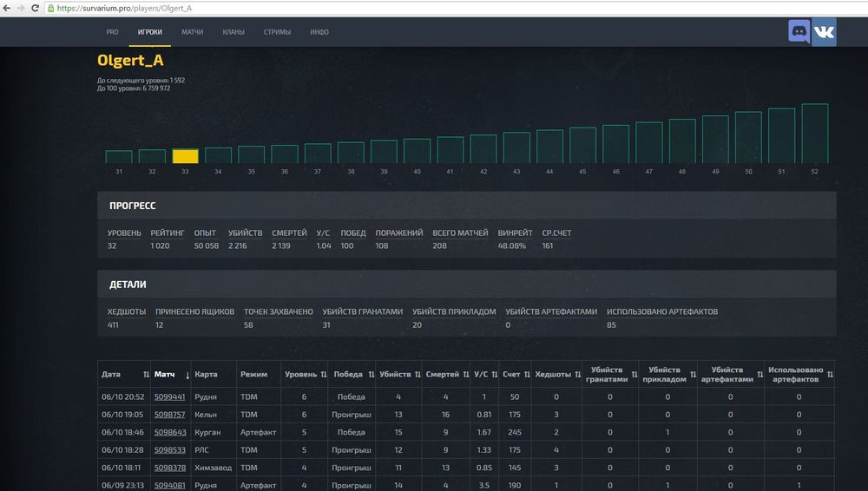This screenshot has height=491, width=868.
Task: Click the Матч column descending sort arrow
Action: click(x=187, y=375)
